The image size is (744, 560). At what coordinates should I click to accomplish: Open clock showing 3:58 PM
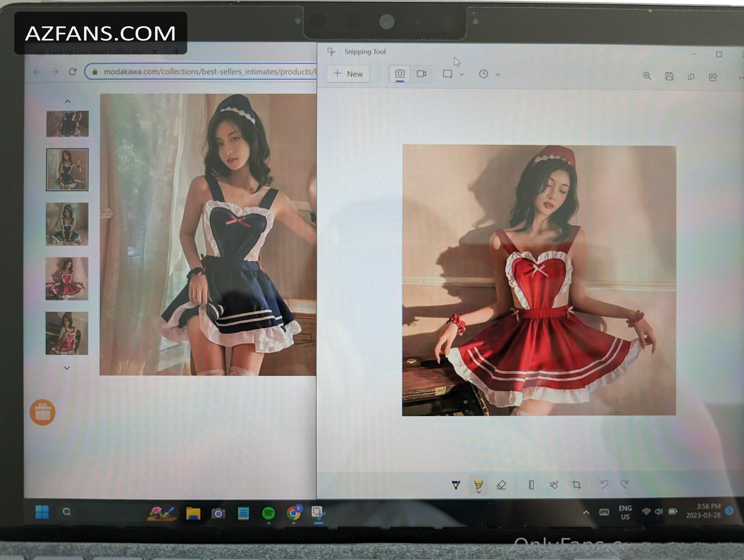click(x=704, y=510)
